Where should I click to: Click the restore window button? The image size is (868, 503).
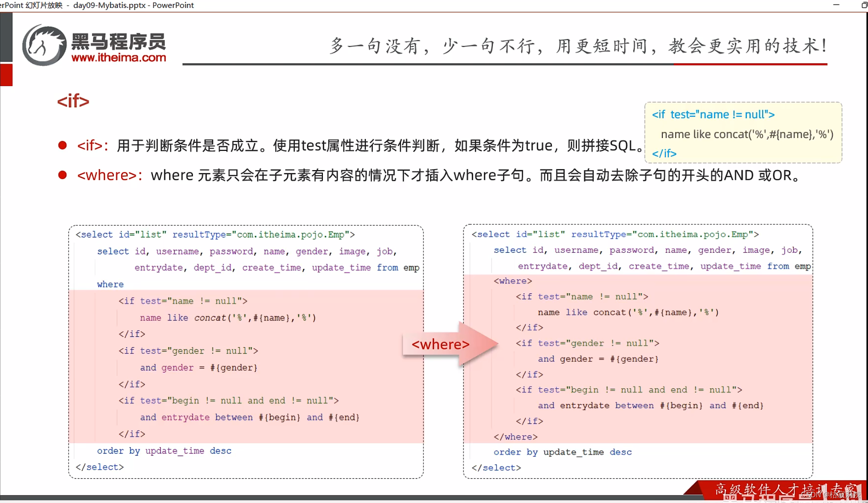[864, 5]
